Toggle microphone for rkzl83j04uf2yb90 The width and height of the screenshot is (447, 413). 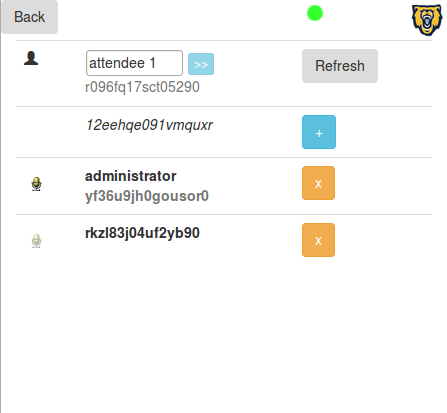[36, 241]
